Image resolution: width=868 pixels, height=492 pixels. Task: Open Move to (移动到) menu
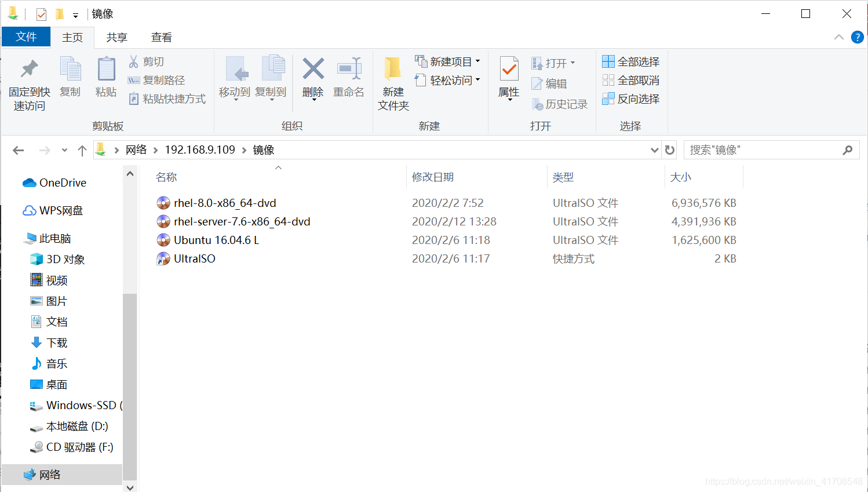(x=235, y=78)
